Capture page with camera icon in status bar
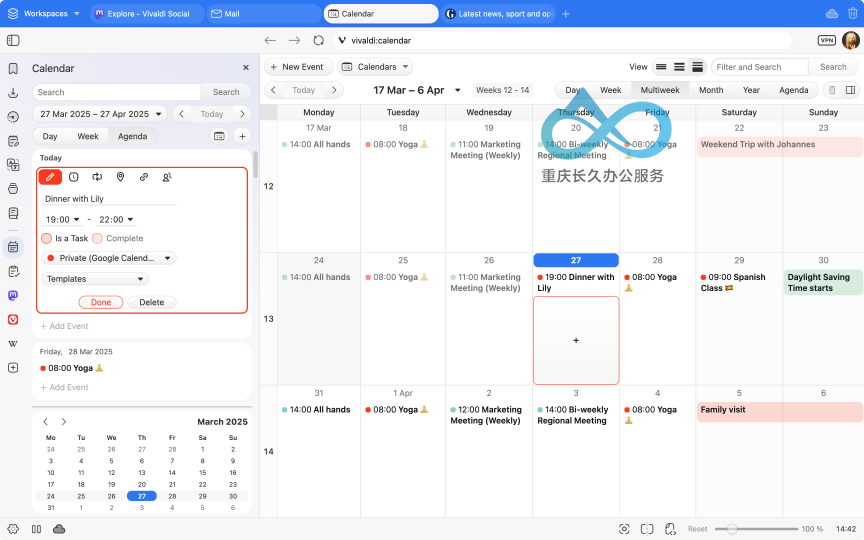Viewport: 864px width, 540px height. [624, 529]
